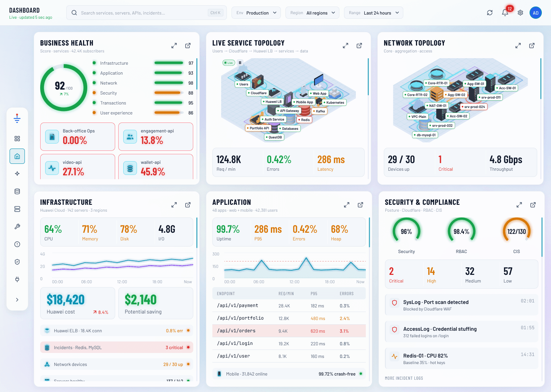
Task: Open the settings gear in header
Action: tap(520, 13)
